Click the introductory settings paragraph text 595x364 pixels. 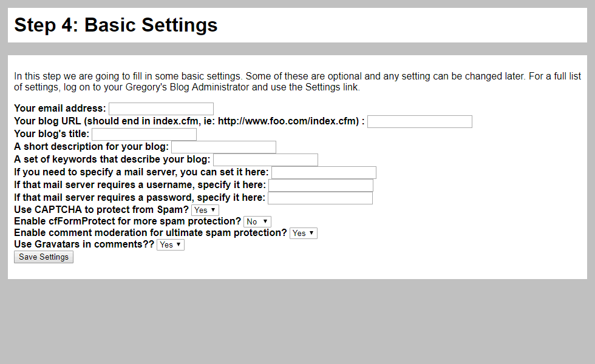click(x=297, y=81)
